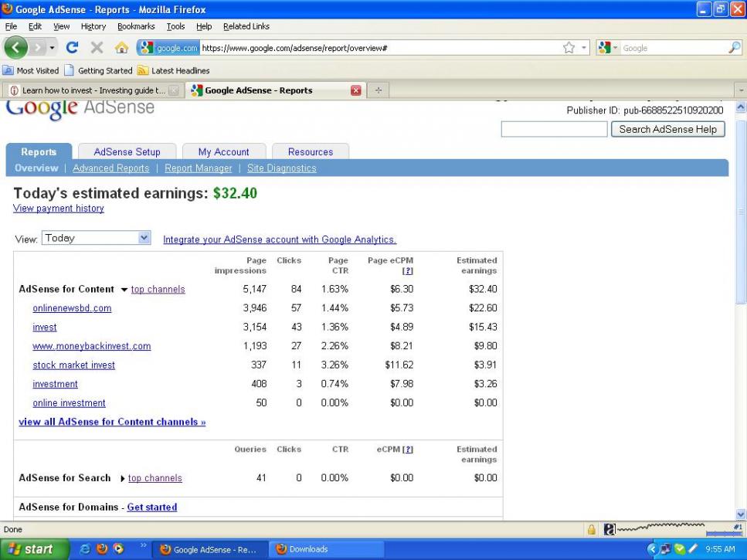This screenshot has width=747, height=560.
Task: Open the Bookmarks menu
Action: pyautogui.click(x=136, y=26)
